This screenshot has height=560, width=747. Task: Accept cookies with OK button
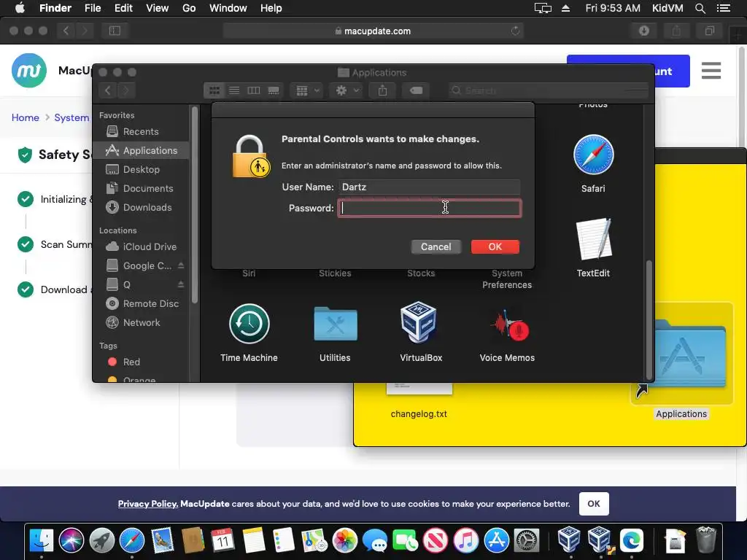click(x=594, y=504)
